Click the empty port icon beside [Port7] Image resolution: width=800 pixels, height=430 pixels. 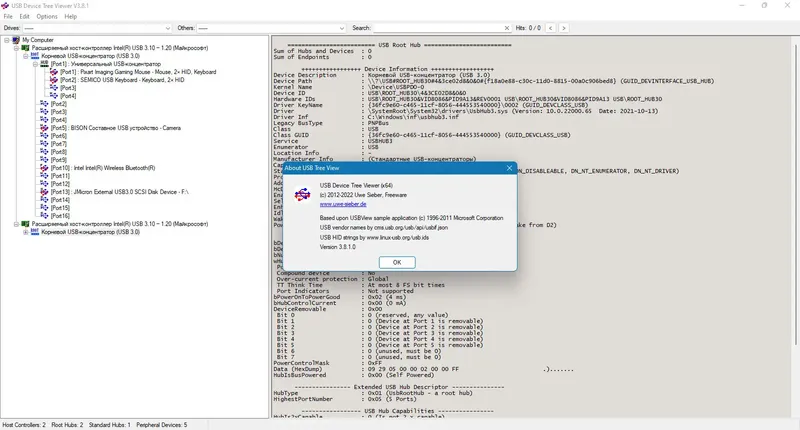(x=44, y=144)
